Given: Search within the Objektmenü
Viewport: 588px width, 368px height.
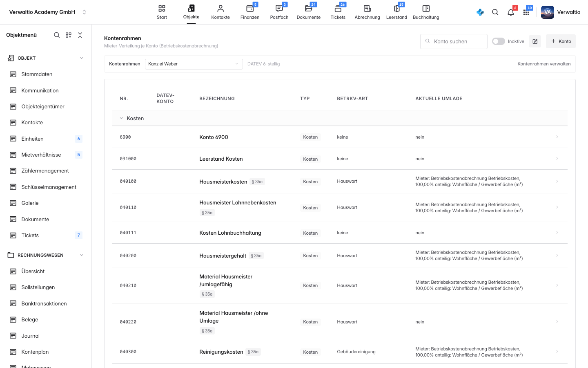Looking at the screenshot, I should 57,35.
